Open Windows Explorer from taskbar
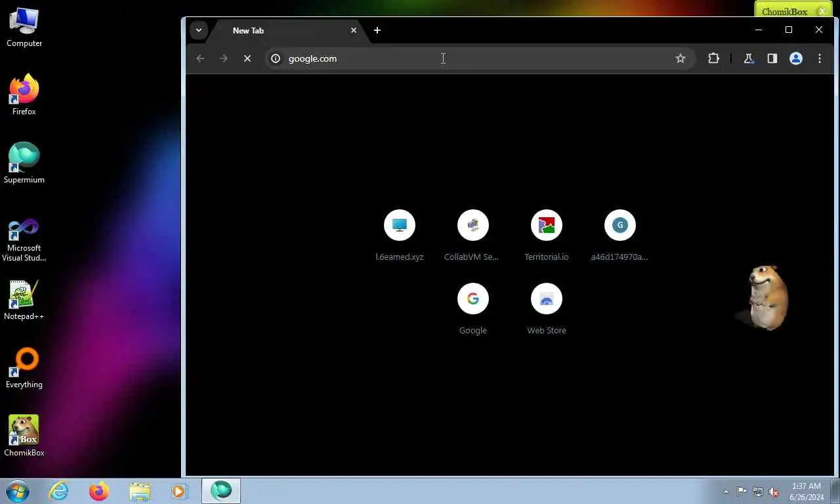This screenshot has width=840, height=504. (140, 491)
